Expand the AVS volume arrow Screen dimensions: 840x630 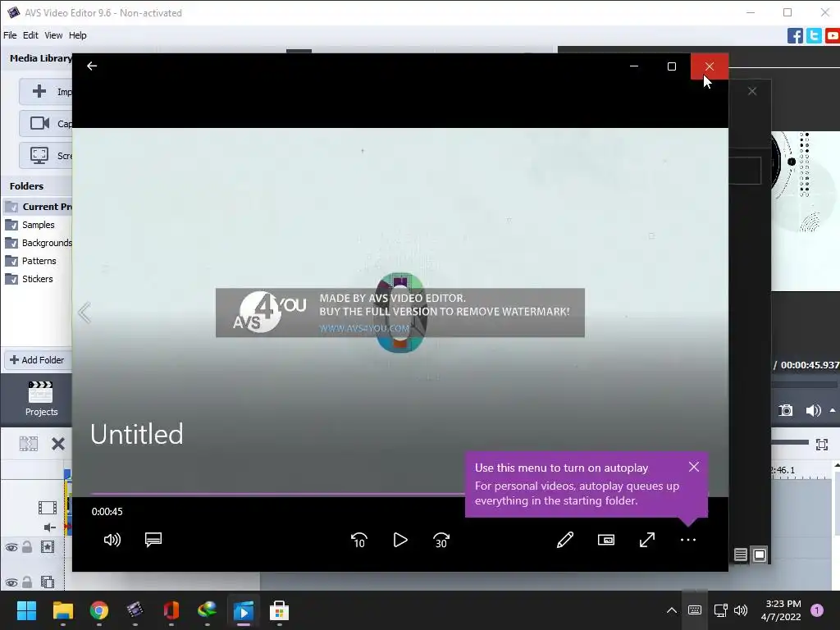833,410
